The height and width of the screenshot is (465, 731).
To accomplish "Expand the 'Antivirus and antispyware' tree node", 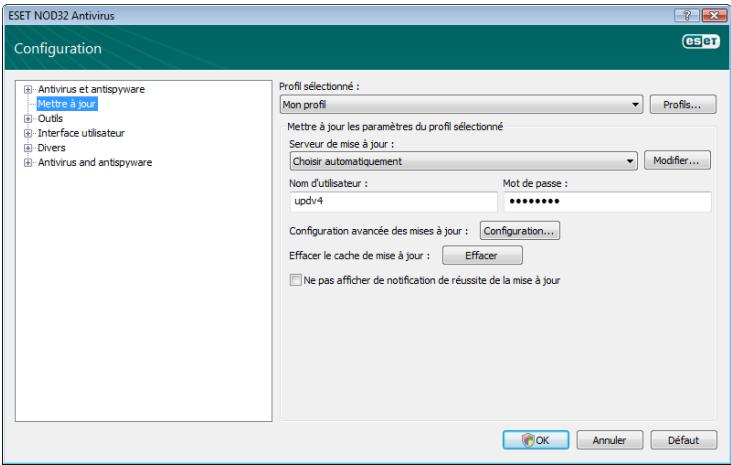I will click(28, 162).
